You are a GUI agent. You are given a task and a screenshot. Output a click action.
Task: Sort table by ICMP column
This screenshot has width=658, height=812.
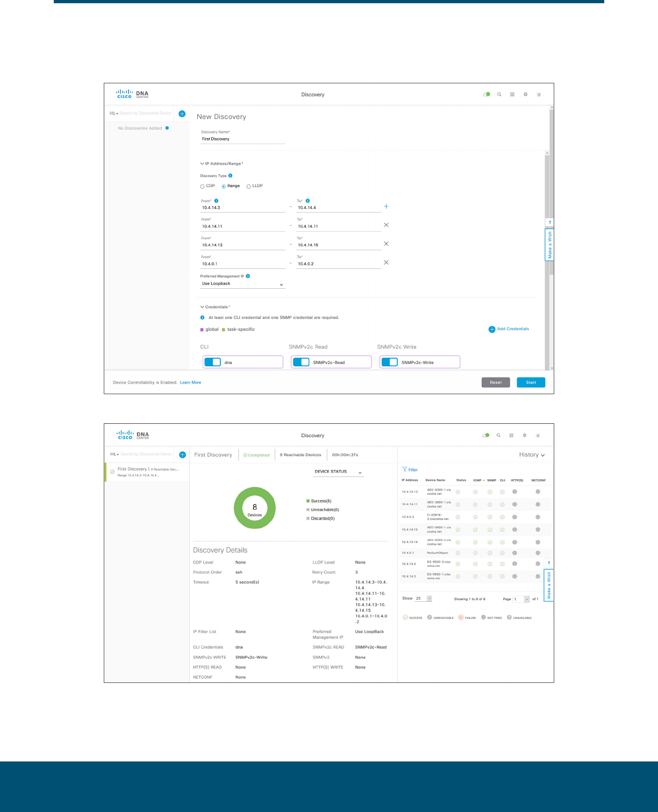(478, 480)
